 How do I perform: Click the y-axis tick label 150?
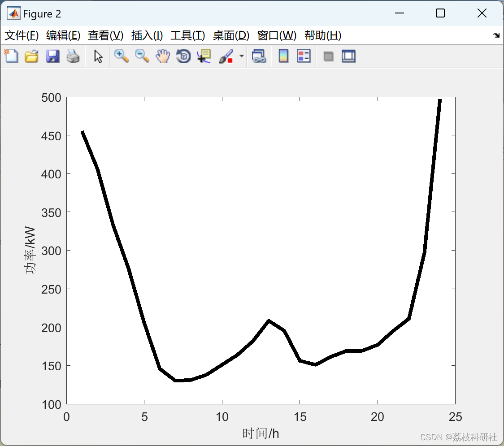tap(51, 366)
